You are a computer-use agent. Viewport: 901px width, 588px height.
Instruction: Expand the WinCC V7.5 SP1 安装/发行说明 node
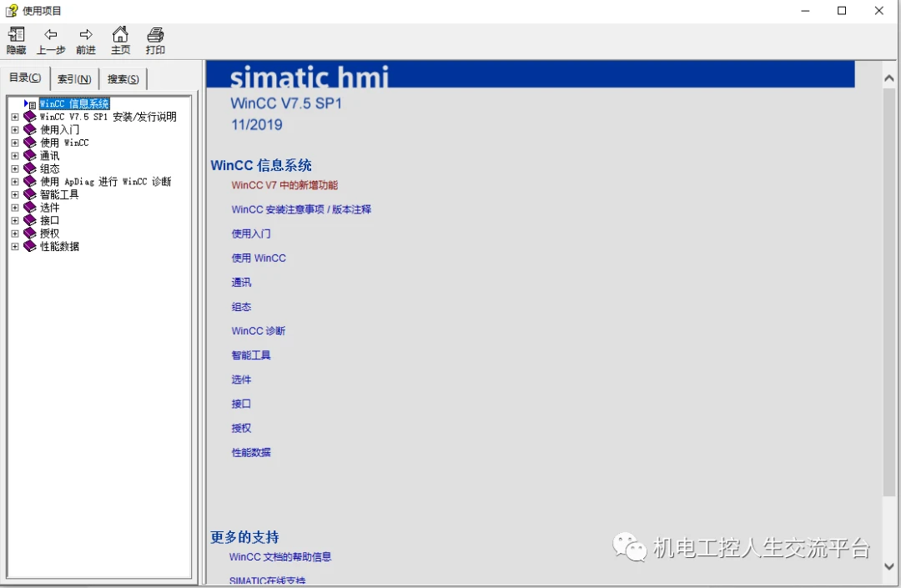point(15,117)
